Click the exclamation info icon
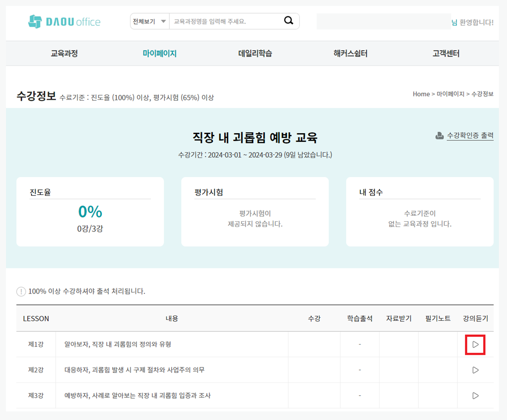This screenshot has height=420, width=507. click(x=21, y=292)
